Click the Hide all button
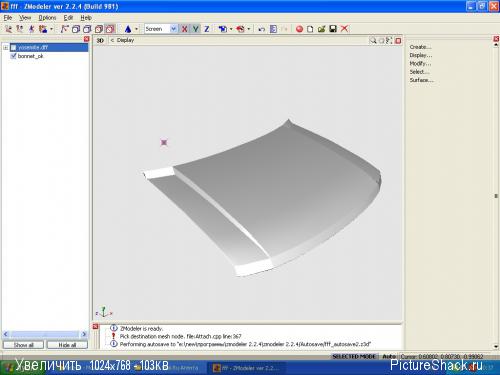The width and height of the screenshot is (500, 375). (x=67, y=345)
